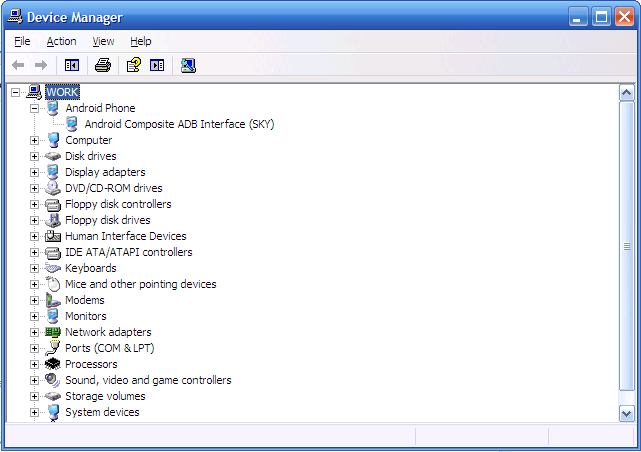The height and width of the screenshot is (452, 641).
Task: Click the Mice and other pointing devices icon
Action: 53,284
